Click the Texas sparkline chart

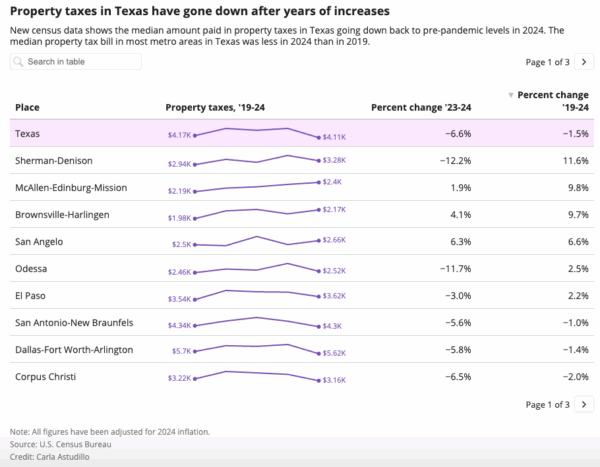256,133
